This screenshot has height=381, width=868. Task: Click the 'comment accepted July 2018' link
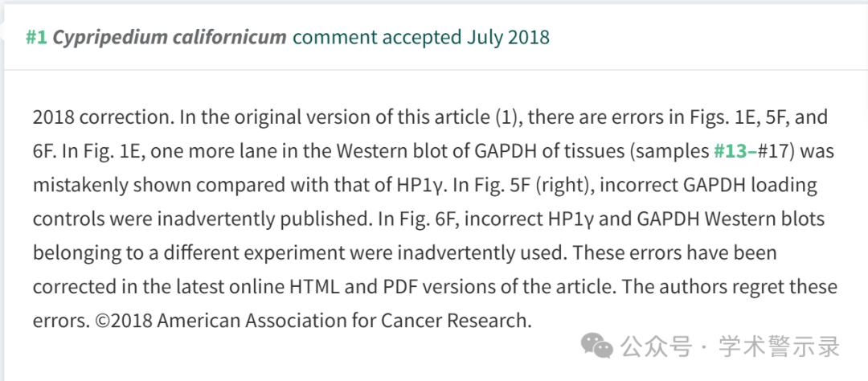tap(421, 37)
